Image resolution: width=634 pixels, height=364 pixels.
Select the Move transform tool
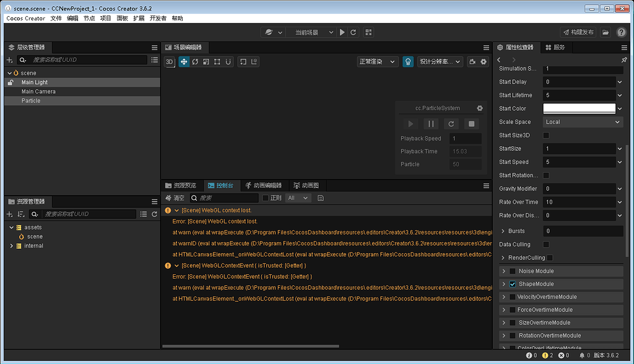(x=184, y=61)
